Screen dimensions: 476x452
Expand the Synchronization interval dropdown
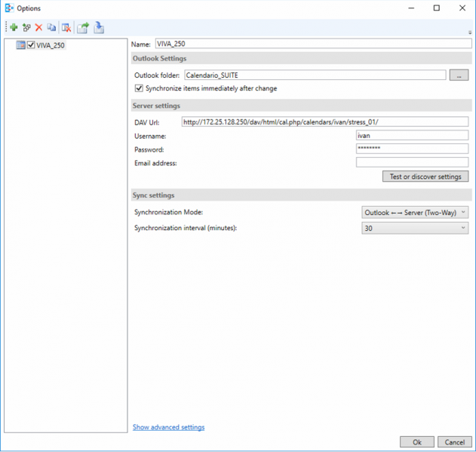coord(414,228)
